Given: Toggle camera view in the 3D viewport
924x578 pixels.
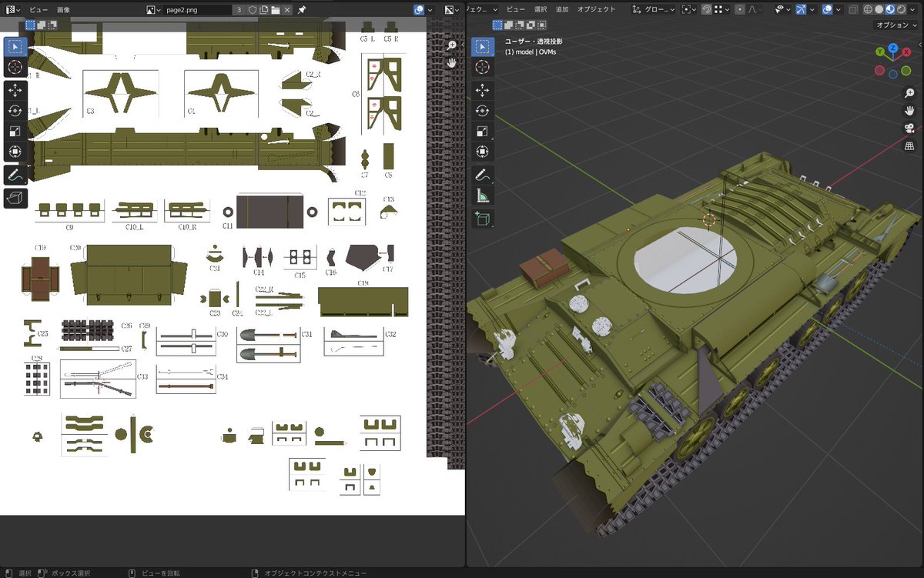Looking at the screenshot, I should tap(909, 128).
